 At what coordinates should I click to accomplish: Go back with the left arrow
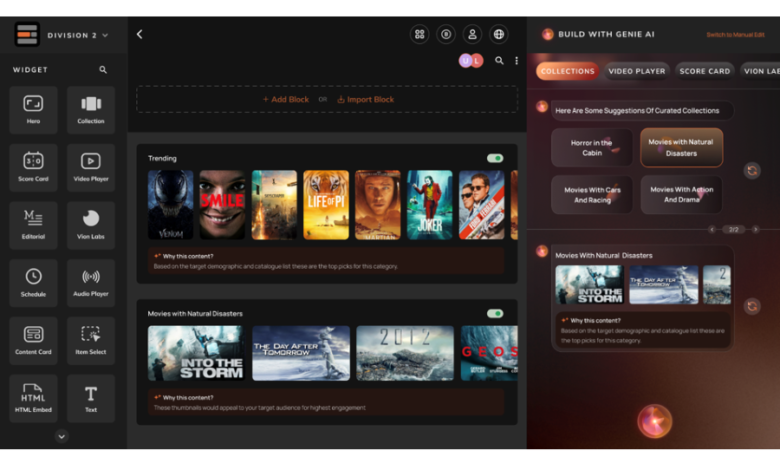(140, 34)
